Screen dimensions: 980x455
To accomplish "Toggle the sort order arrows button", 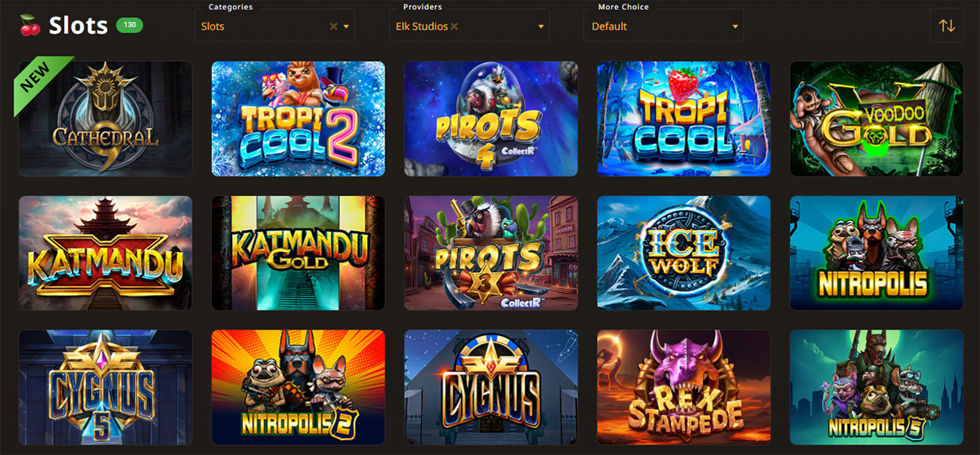I will pyautogui.click(x=947, y=26).
